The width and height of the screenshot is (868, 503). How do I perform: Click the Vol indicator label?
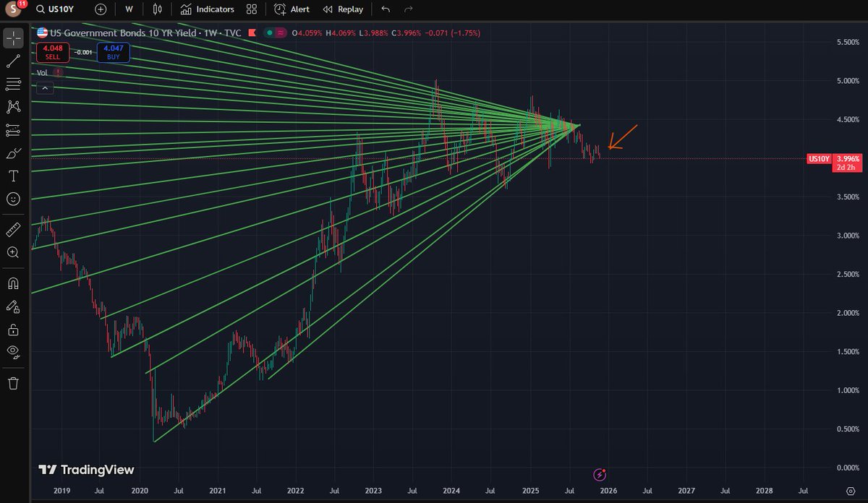(41, 72)
